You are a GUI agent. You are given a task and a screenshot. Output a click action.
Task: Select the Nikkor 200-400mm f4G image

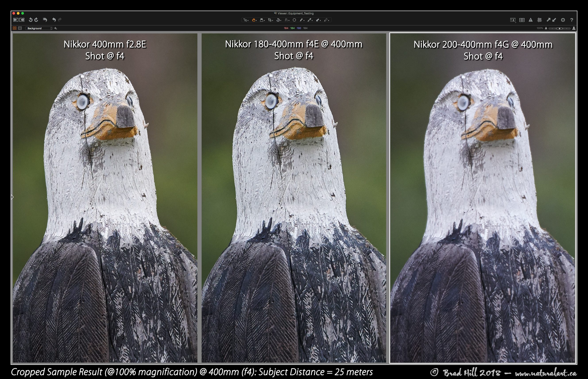[x=483, y=198]
